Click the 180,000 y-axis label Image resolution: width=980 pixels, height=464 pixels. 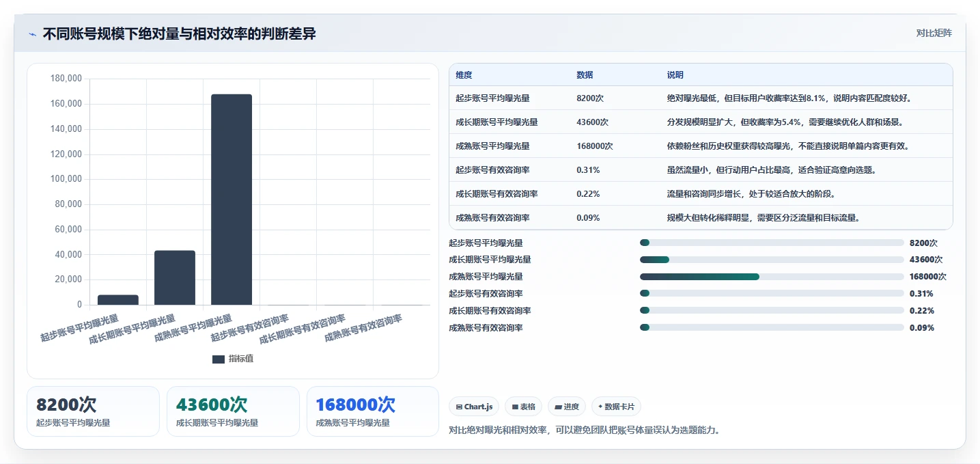coord(66,79)
